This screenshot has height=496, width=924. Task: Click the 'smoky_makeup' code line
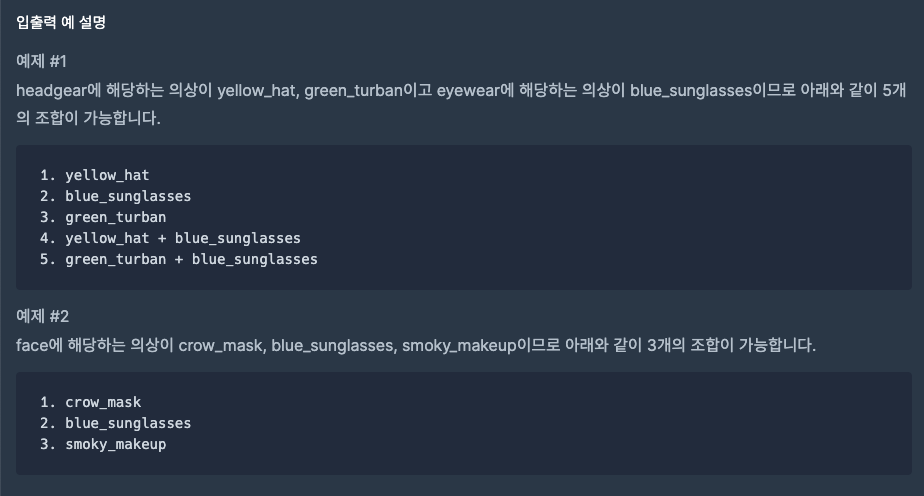click(103, 444)
